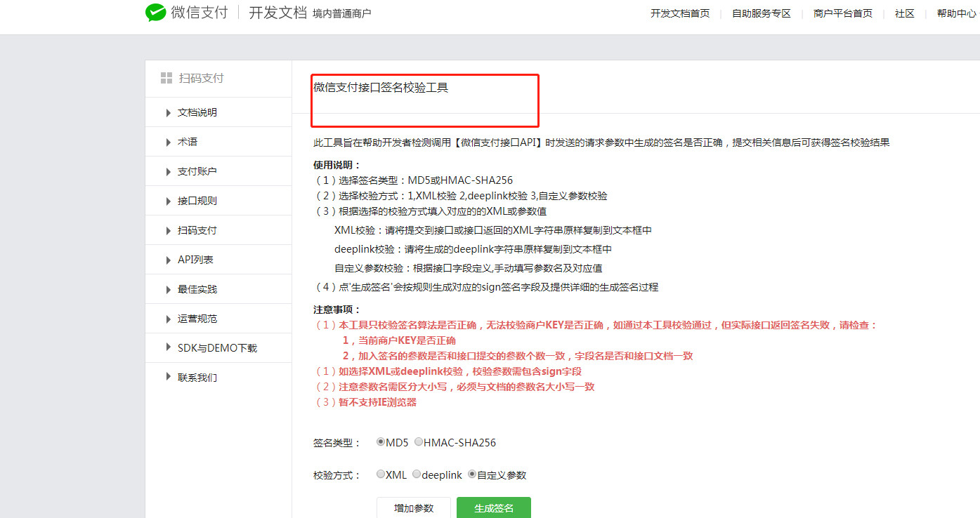The image size is (980, 518).
Task: Expand the 联系我们 sidebar arrow
Action: pyautogui.click(x=169, y=377)
